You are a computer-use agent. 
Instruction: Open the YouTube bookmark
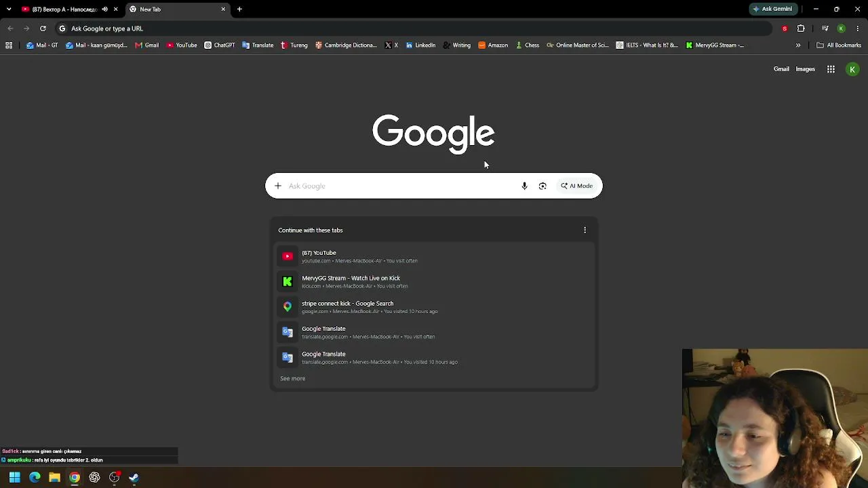pyautogui.click(x=182, y=45)
